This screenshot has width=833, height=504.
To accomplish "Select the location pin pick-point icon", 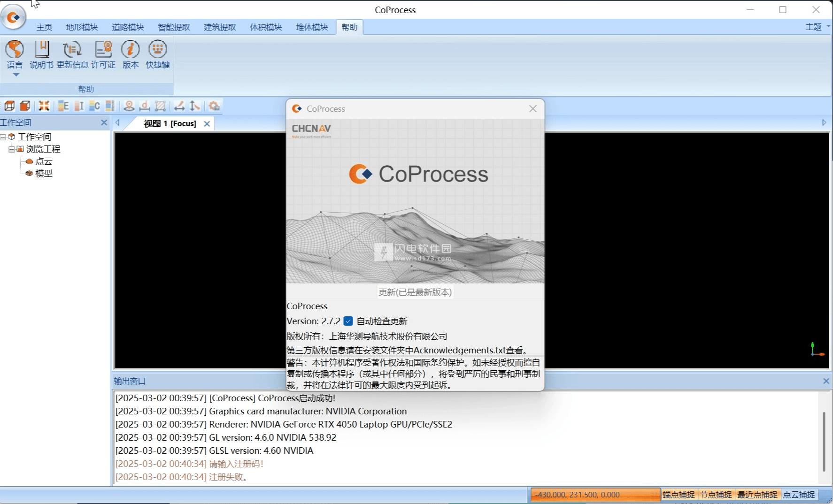I will 129,106.
